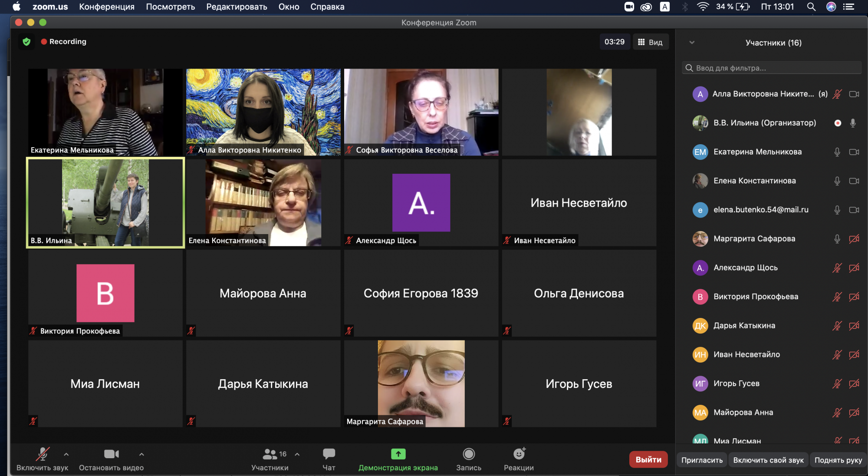Click the Zoom camera icon in menu bar
The width and height of the screenshot is (868, 476).
point(629,7)
